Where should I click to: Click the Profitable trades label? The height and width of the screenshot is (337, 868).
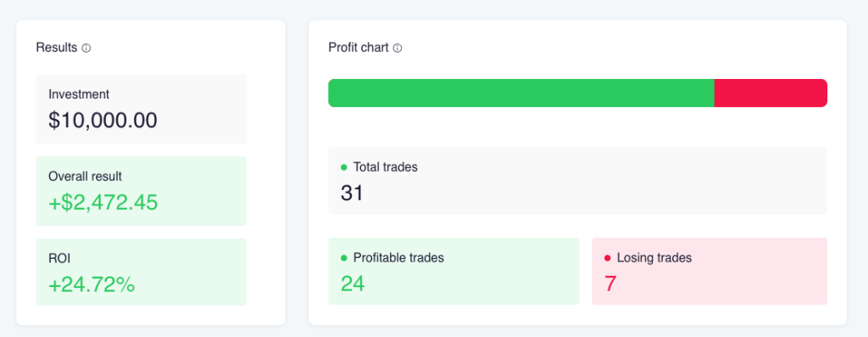pos(398,258)
